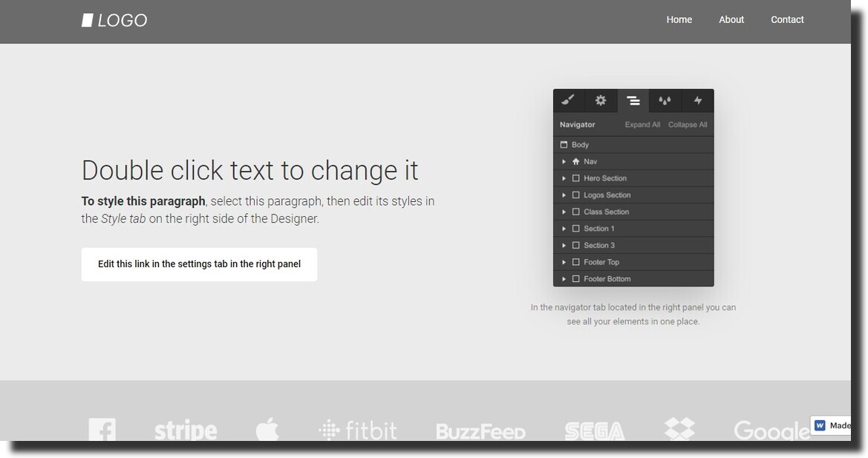Expand the Class Section row arrow
The image size is (868, 458).
coord(564,212)
